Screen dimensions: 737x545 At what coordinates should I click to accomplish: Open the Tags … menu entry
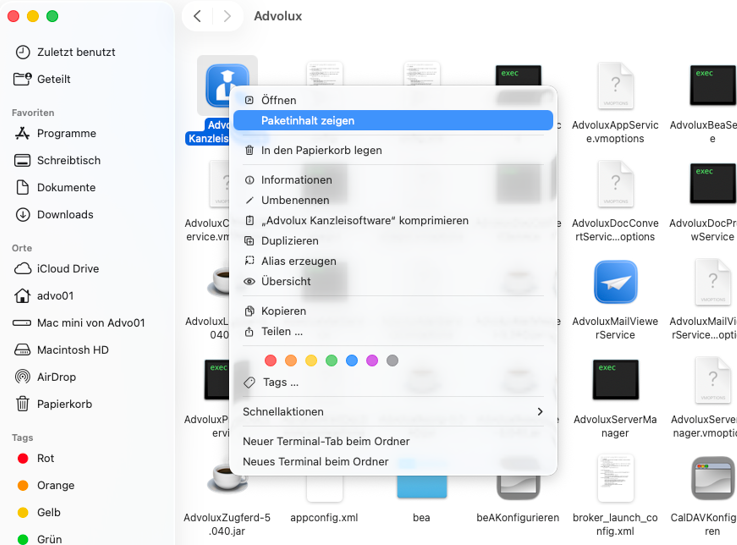pyautogui.click(x=280, y=382)
